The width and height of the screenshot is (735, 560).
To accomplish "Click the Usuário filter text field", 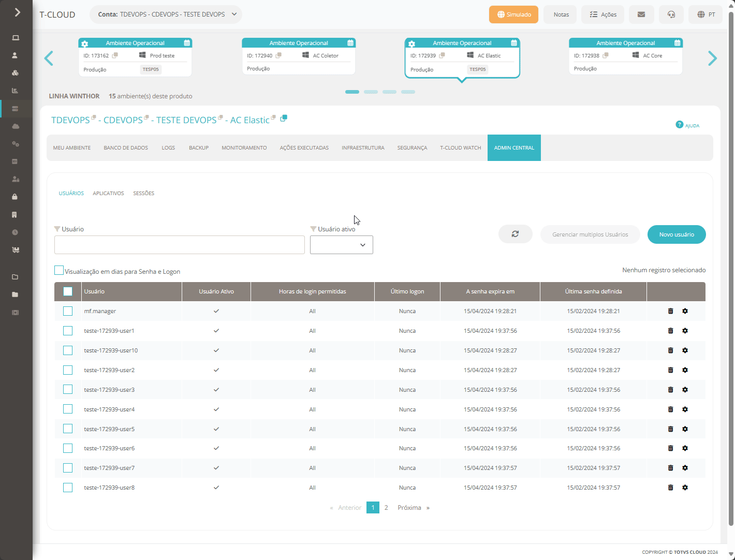I will click(180, 245).
